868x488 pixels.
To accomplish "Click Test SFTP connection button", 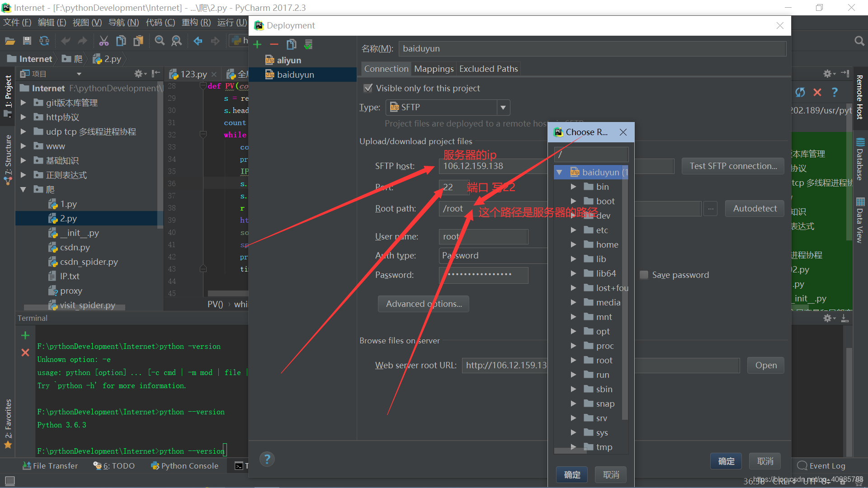I will (733, 166).
